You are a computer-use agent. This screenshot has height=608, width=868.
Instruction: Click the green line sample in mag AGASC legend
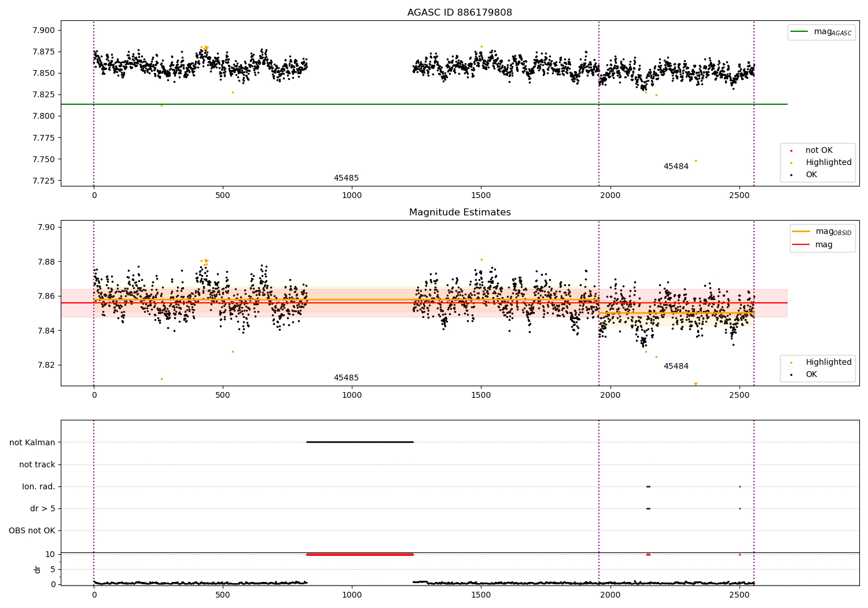[x=799, y=32]
